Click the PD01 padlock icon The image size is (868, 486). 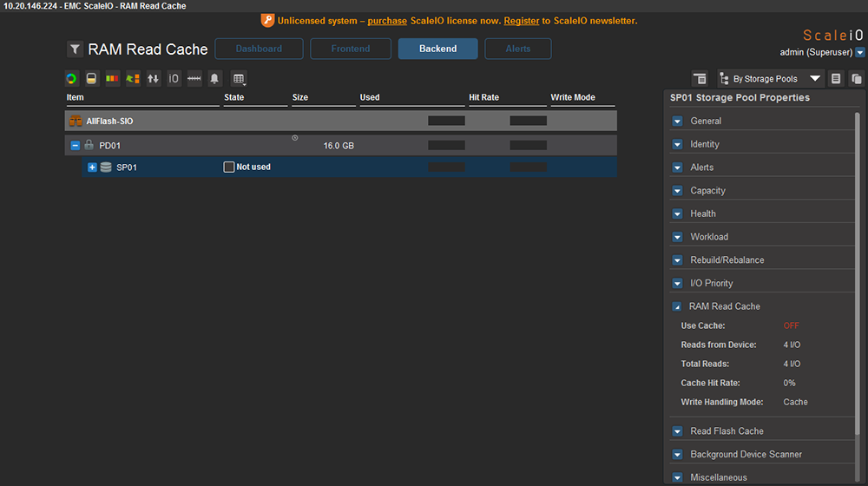(89, 145)
